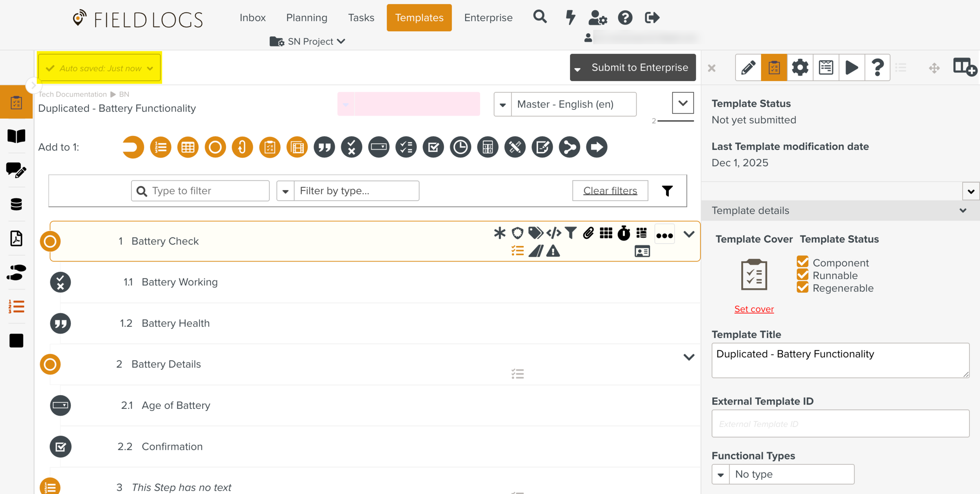The image size is (980, 494).
Task: Click the stopwatch icon on Battery Check
Action: 624,233
